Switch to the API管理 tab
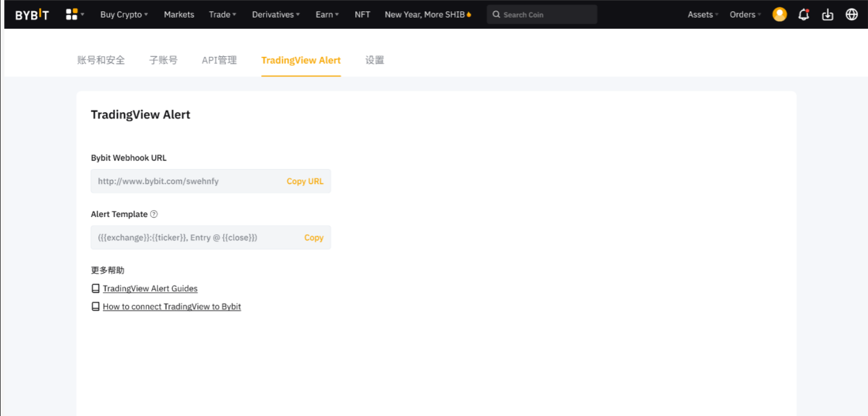868x416 pixels. (219, 60)
